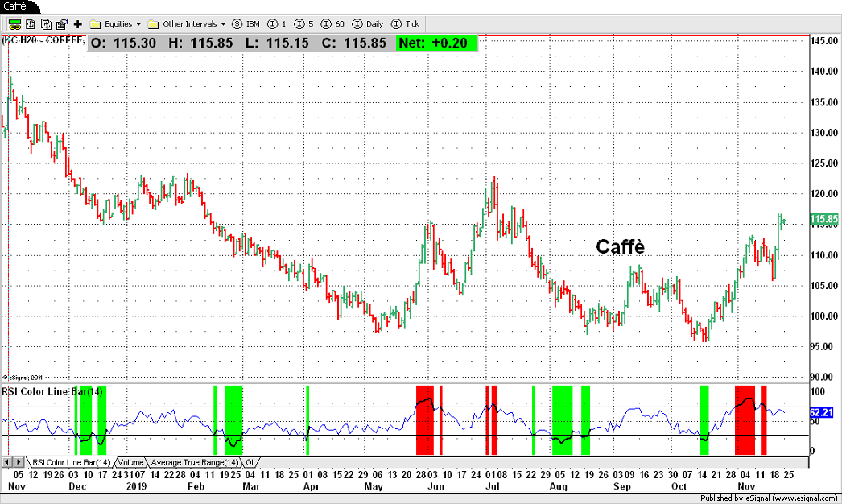Viewport: 842px width, 504px height.
Task: Click the blue 62.21 RSI value marker
Action: coord(821,413)
